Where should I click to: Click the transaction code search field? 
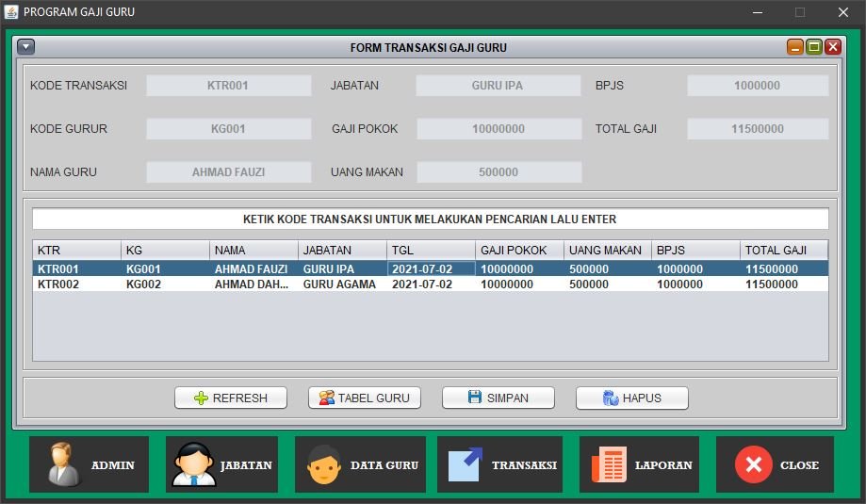point(430,219)
